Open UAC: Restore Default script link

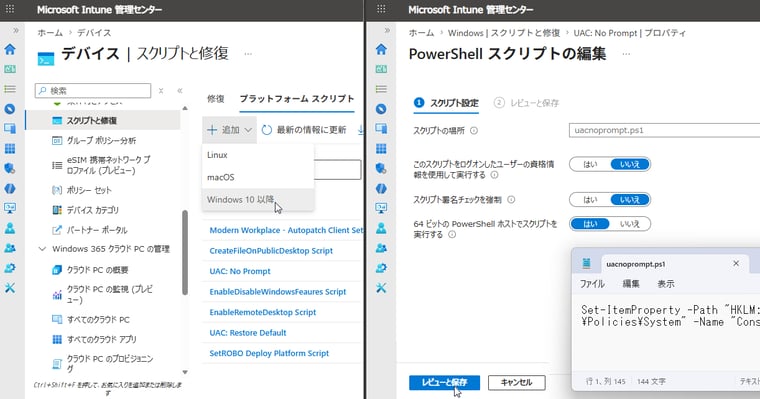pyautogui.click(x=248, y=333)
